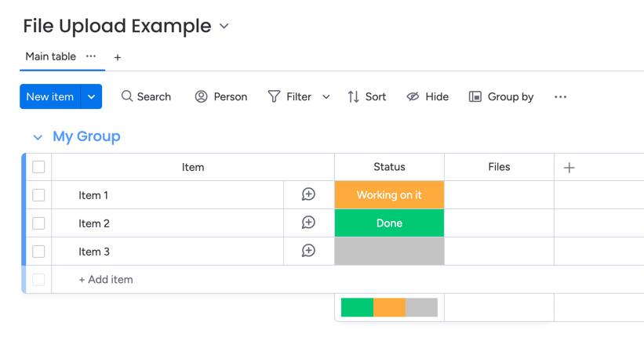The image size is (644, 337).
Task: Open the Filter options dropdown arrow
Action: (326, 96)
